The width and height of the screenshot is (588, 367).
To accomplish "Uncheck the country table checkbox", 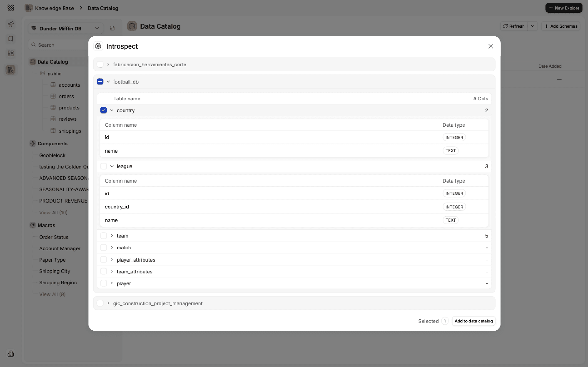I will click(x=104, y=110).
